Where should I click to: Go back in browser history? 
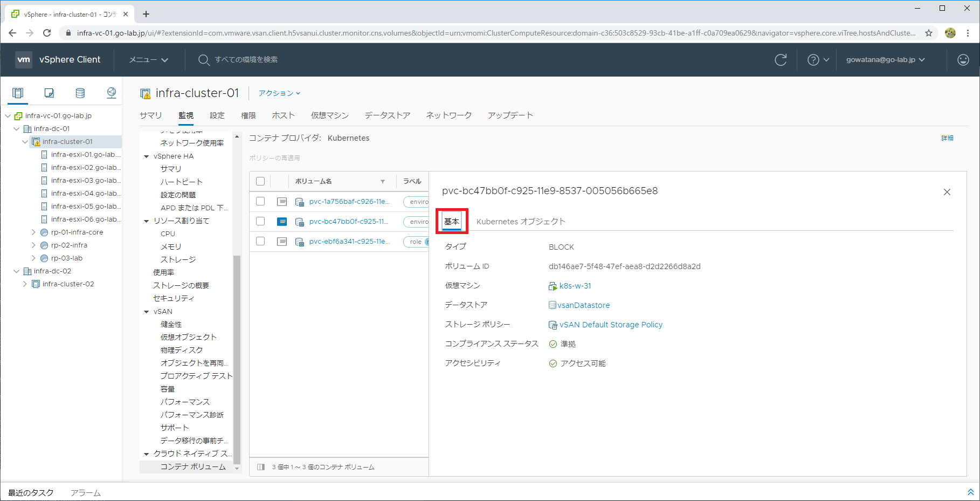[12, 33]
